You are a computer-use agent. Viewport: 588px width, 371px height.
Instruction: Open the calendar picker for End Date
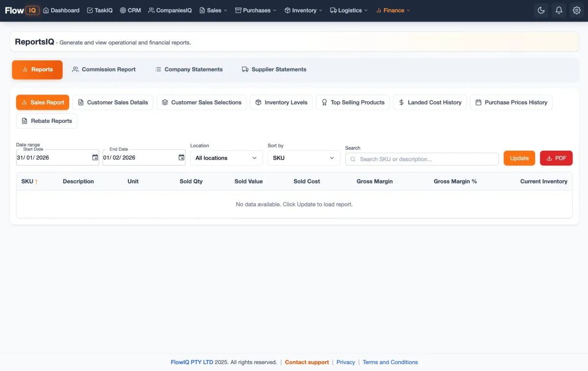pos(181,158)
